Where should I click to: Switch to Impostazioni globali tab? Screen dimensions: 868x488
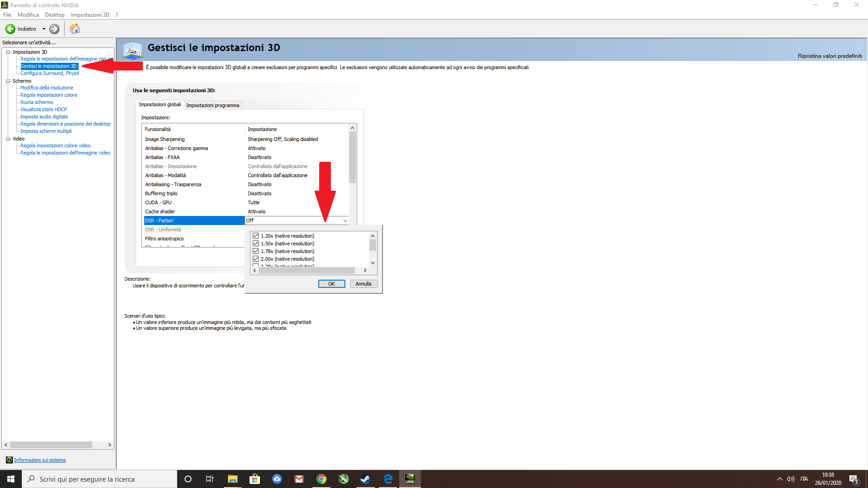[160, 104]
